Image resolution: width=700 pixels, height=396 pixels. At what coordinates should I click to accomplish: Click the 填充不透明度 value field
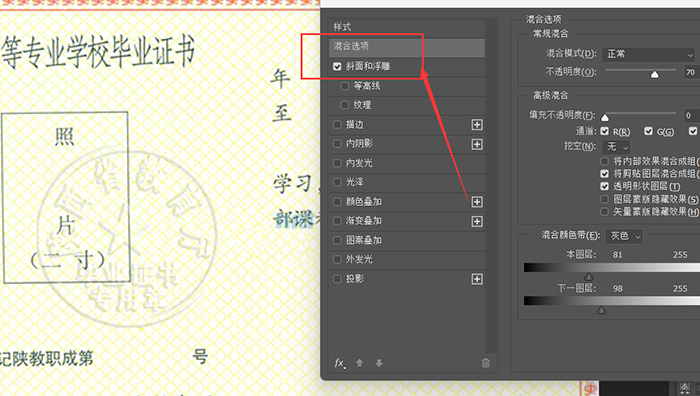click(x=692, y=116)
